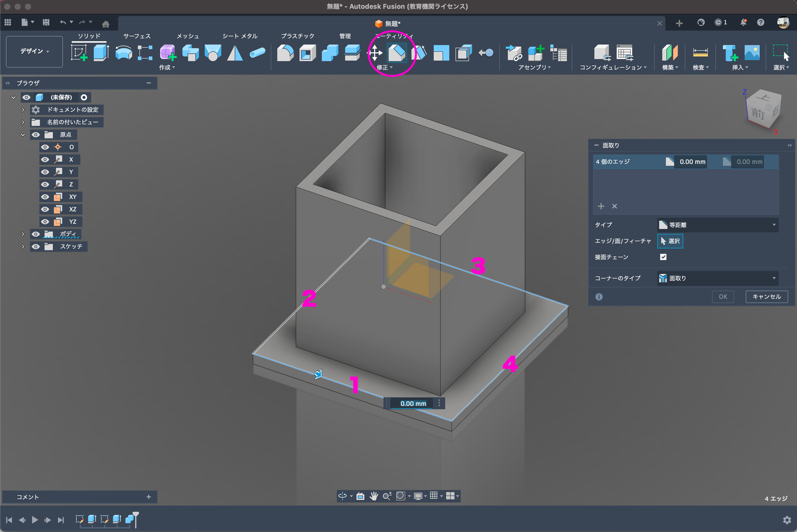Click the Fillet tool icon
The image size is (797, 532).
285,53
